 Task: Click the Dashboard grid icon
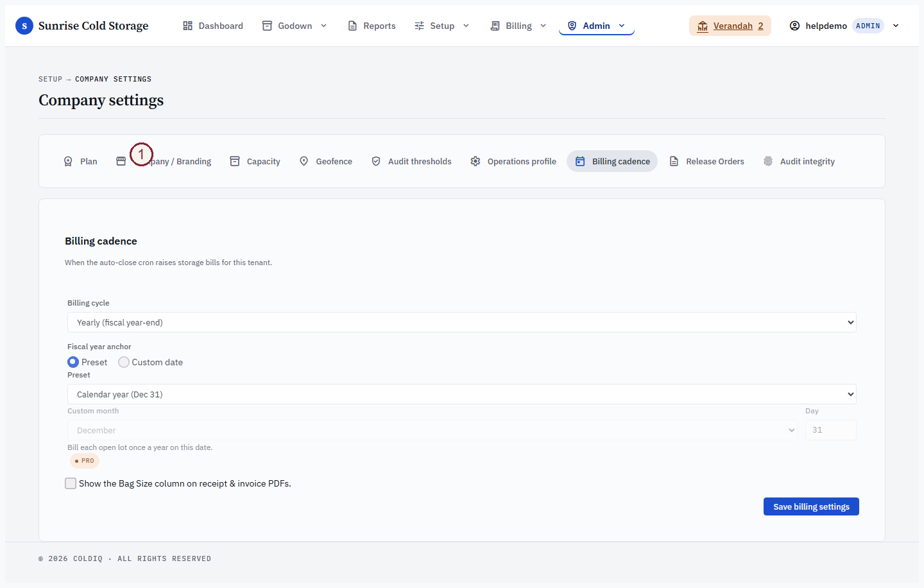[x=187, y=26]
